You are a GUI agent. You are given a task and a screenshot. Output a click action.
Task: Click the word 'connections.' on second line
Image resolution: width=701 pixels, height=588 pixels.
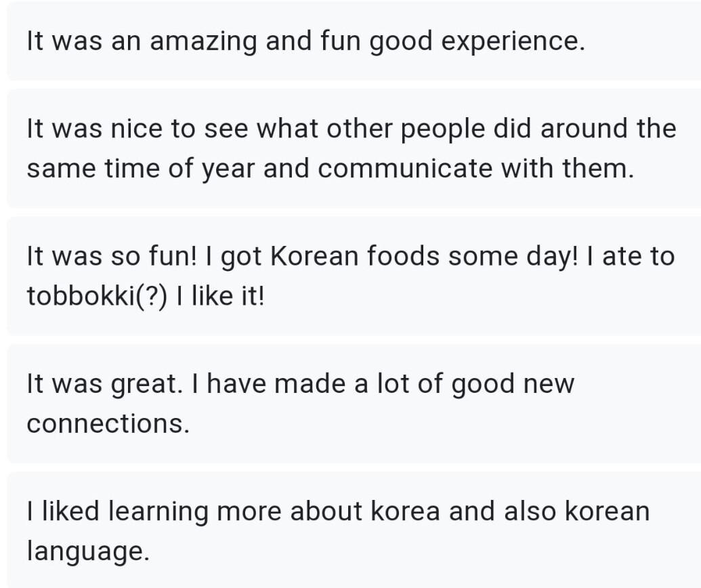coord(108,424)
